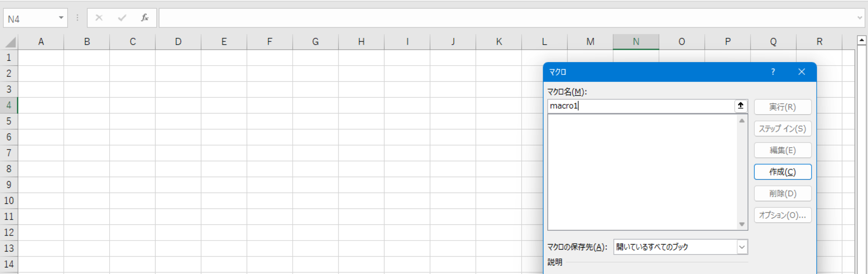Screen dimensions: 868x274
Task: Click the help question mark in macro dialog
Action: coord(773,72)
